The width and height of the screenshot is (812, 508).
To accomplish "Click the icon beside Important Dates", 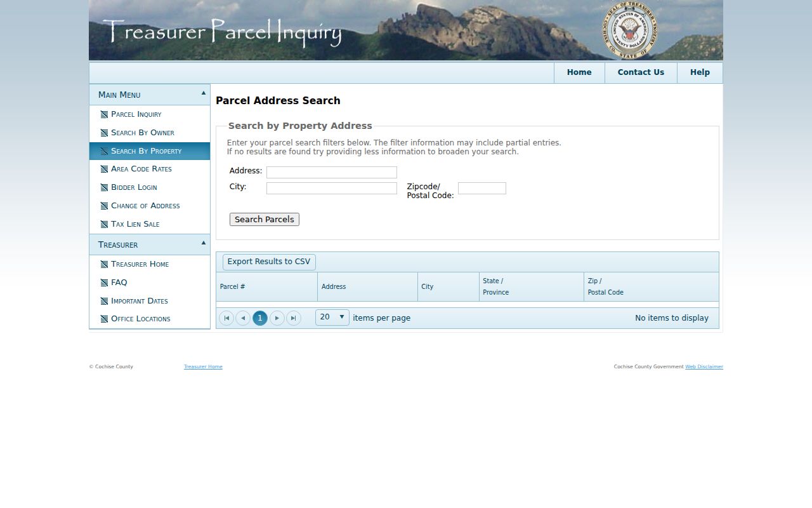I will pos(104,301).
